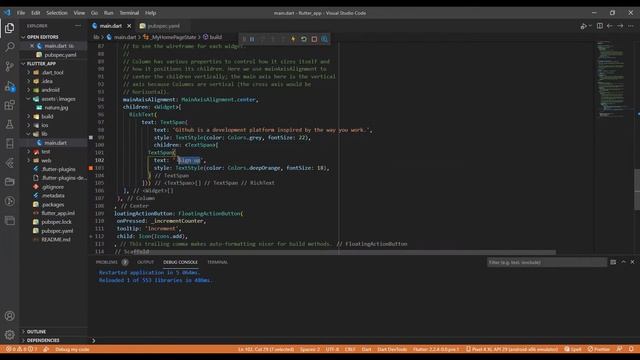Close main.dart in Open Editors list
The image size is (640, 360).
32,46
